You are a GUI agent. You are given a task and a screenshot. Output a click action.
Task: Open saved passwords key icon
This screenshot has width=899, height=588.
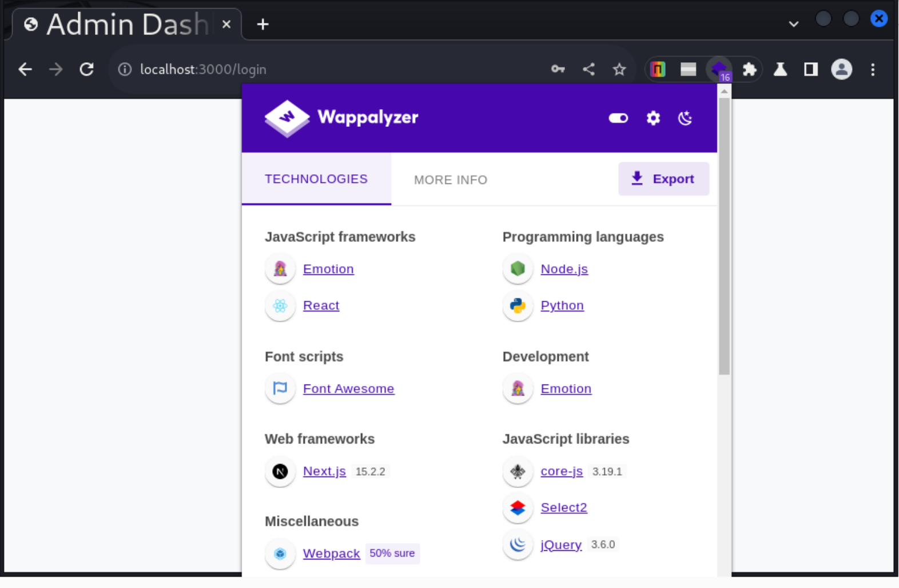point(558,70)
